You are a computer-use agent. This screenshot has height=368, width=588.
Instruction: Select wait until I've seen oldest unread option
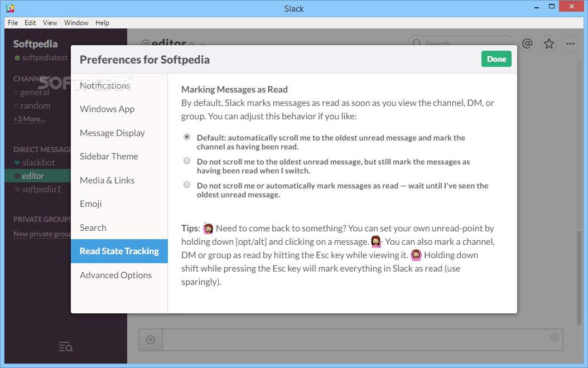[187, 185]
